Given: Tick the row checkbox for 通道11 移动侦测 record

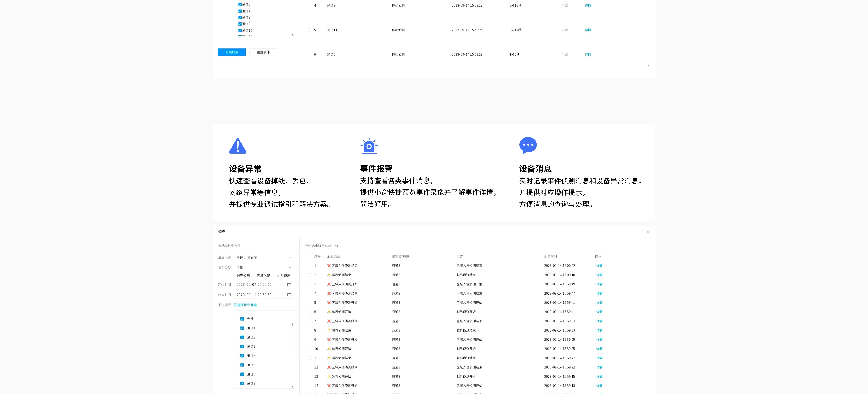Looking at the screenshot, I should point(309,30).
